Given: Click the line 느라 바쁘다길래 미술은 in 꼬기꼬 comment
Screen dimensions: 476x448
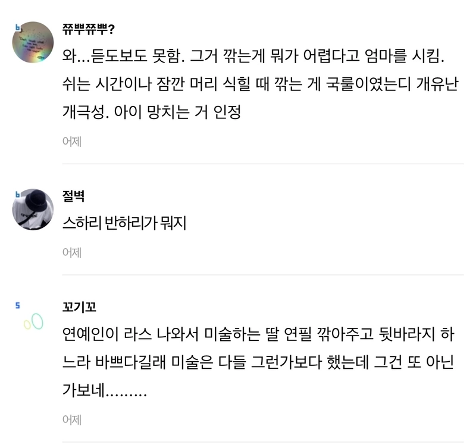Looking at the screenshot, I should tap(258, 362).
